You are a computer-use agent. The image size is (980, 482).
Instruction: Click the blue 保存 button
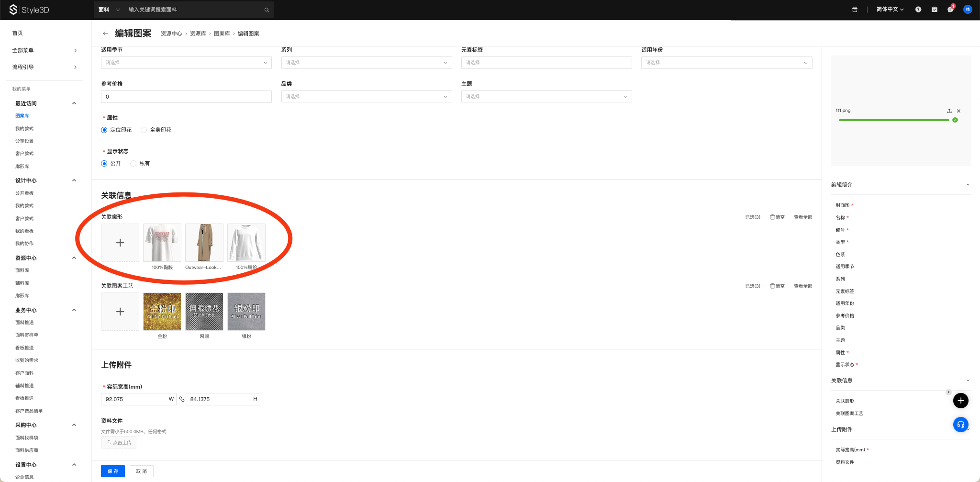(113, 471)
